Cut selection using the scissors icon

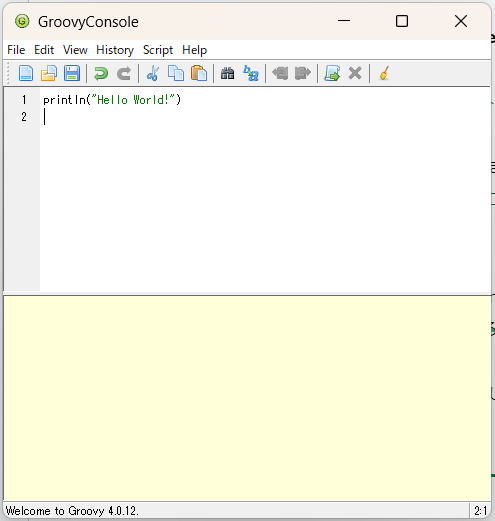[153, 73]
